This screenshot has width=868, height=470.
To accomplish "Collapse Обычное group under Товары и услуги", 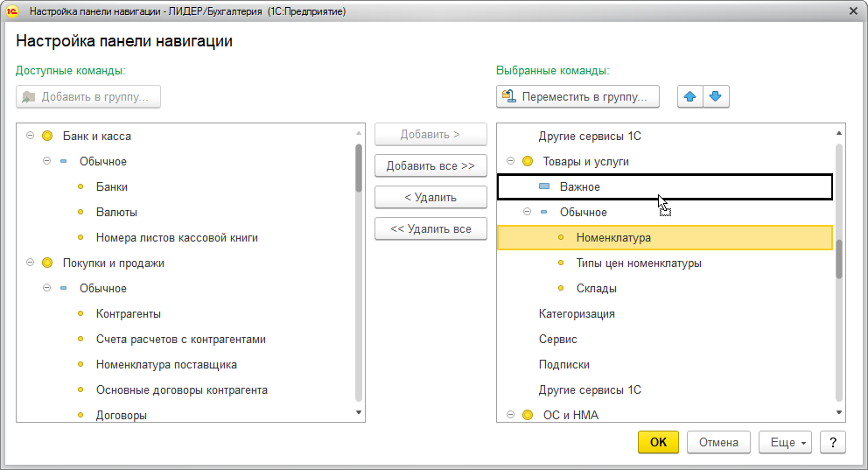I will click(x=527, y=212).
